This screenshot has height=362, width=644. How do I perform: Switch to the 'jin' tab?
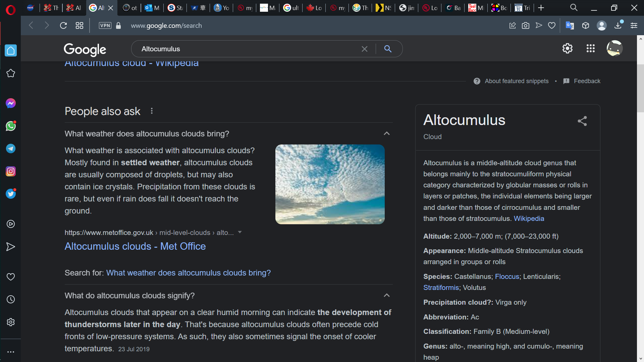tap(407, 8)
